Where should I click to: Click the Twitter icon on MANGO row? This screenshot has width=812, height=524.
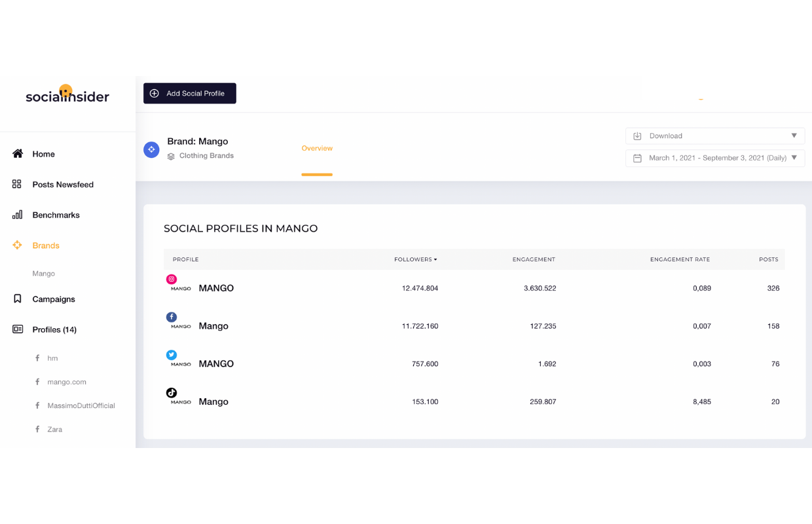tap(172, 355)
